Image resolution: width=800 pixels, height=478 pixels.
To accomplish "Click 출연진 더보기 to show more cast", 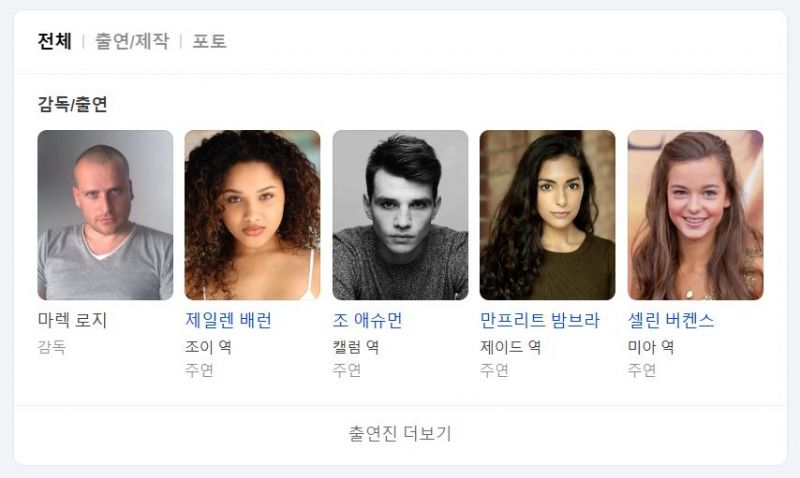I will [x=400, y=434].
